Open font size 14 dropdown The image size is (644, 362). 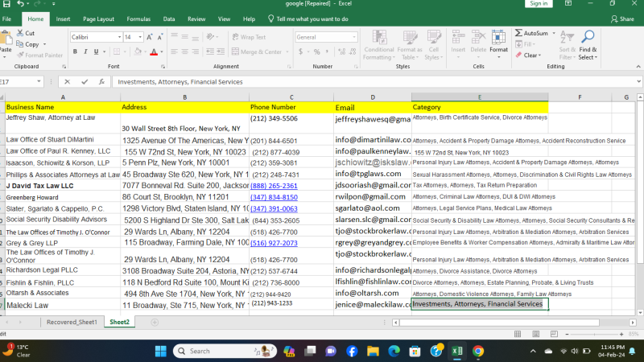click(x=140, y=37)
